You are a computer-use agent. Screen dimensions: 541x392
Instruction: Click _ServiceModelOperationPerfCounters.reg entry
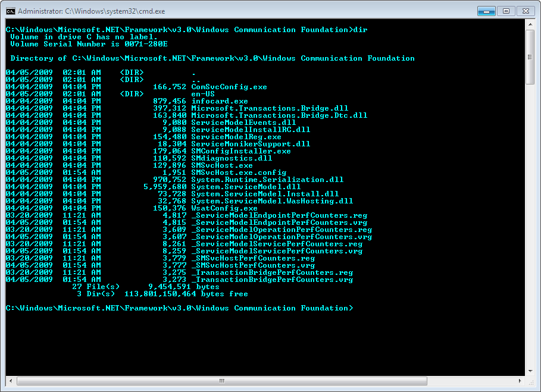click(x=282, y=230)
